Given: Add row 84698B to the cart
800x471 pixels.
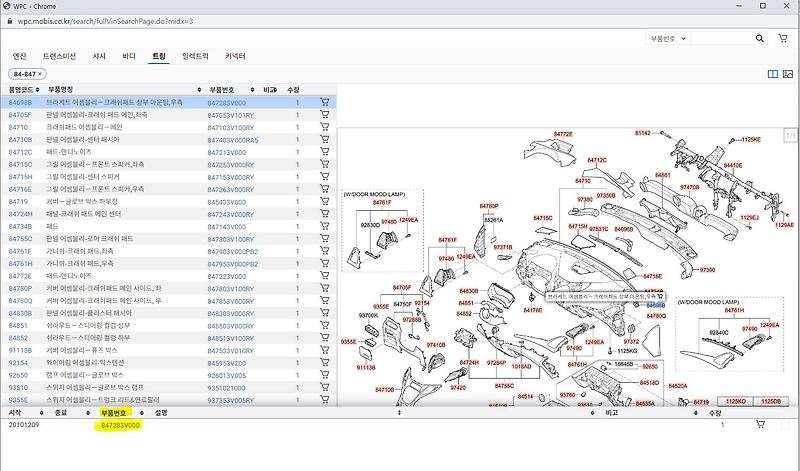Looking at the screenshot, I should coord(324,102).
